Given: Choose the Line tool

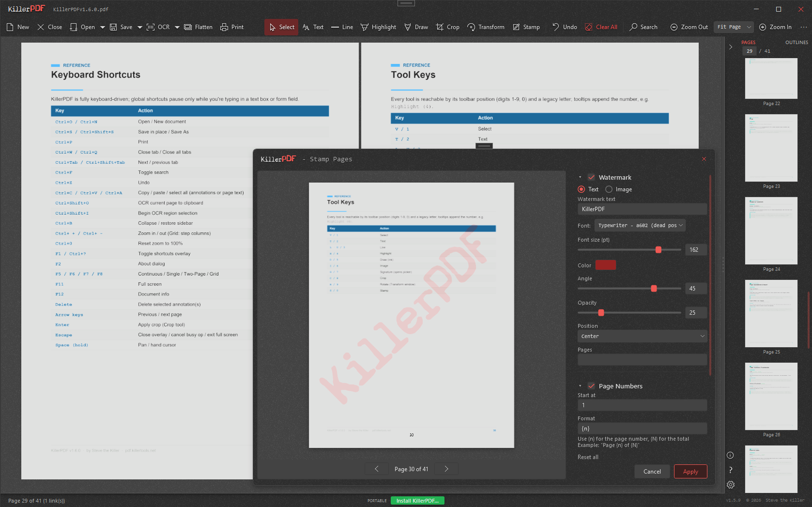Looking at the screenshot, I should (342, 27).
